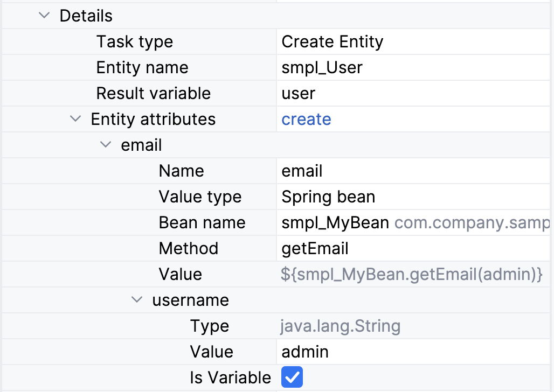Image resolution: width=554 pixels, height=392 pixels.
Task: Collapse the Details section chevron
Action: [x=44, y=16]
